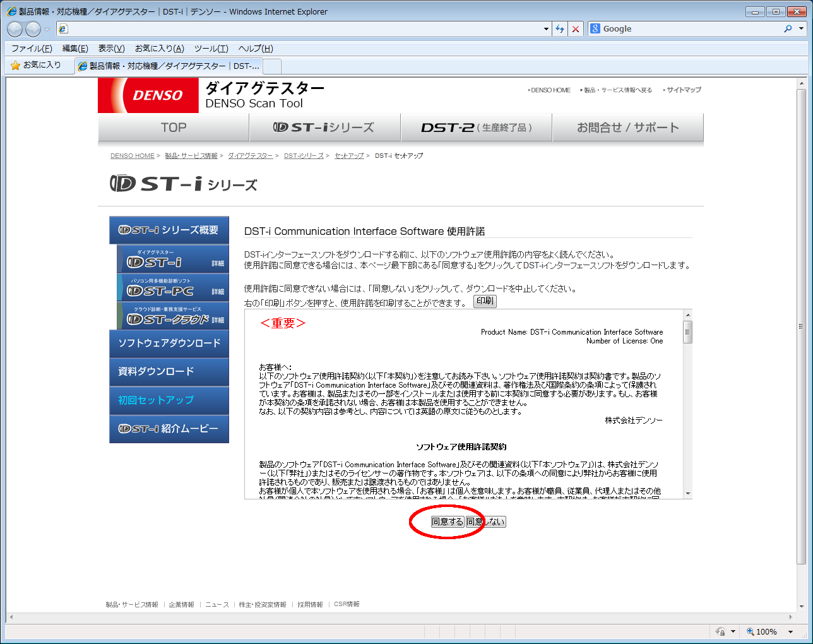
Task: Open the search provider dropdown arrow
Action: coord(802,29)
